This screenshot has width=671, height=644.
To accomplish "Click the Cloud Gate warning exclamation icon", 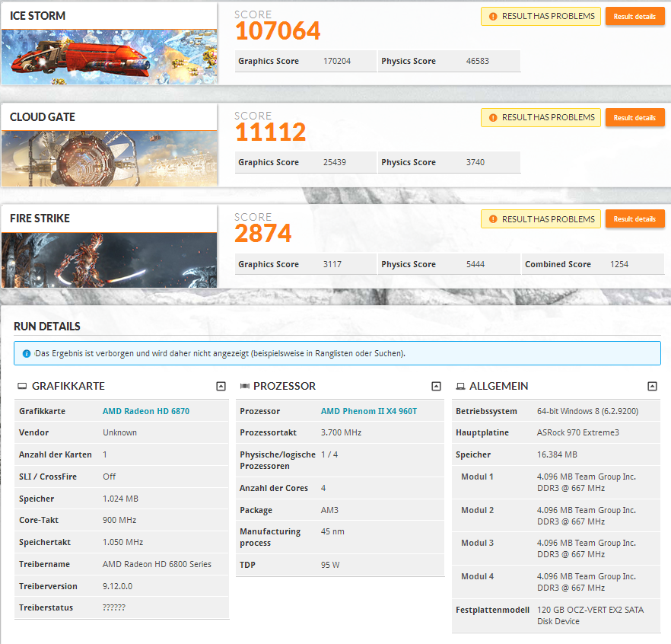I will pos(493,118).
